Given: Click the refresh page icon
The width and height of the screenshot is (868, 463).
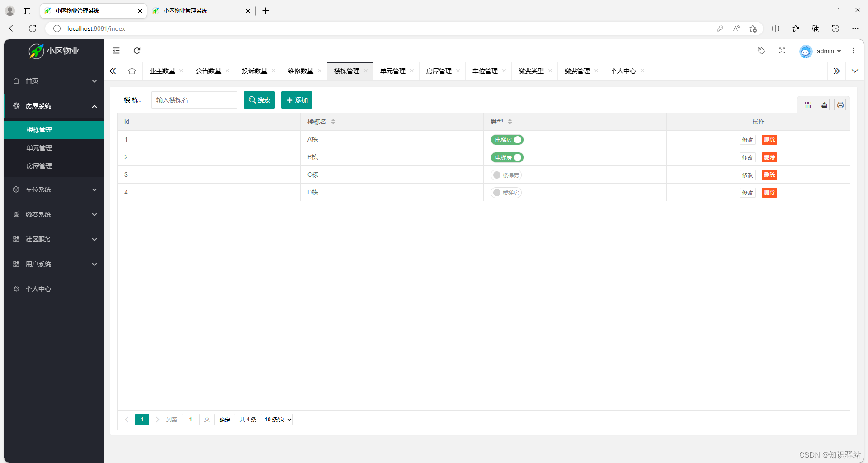Looking at the screenshot, I should tap(137, 51).
